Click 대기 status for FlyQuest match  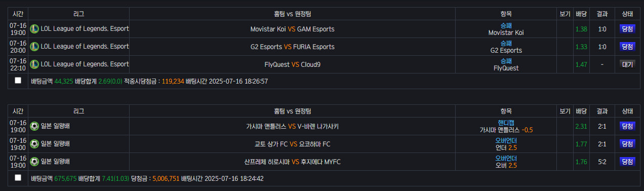(x=627, y=64)
